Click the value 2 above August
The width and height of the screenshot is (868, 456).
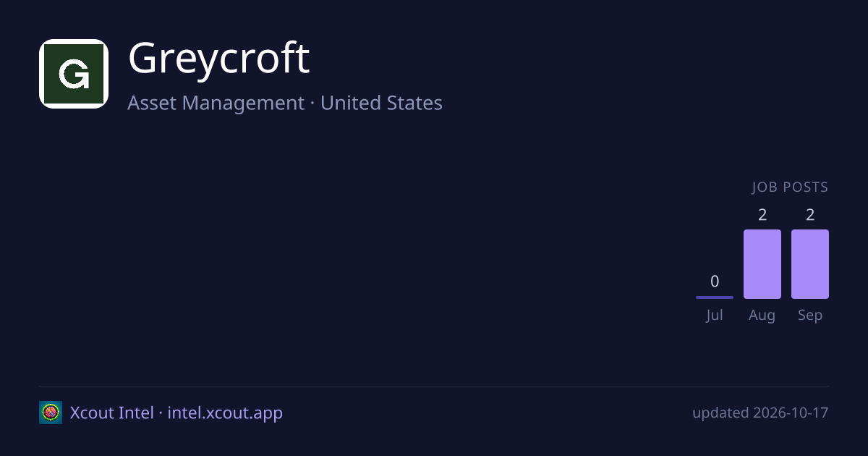click(x=762, y=215)
